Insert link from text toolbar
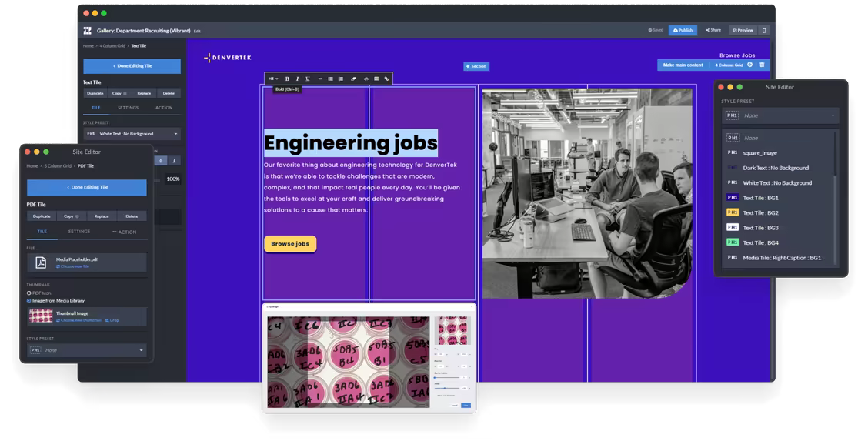Screen dimensions: 868x448 (386, 79)
